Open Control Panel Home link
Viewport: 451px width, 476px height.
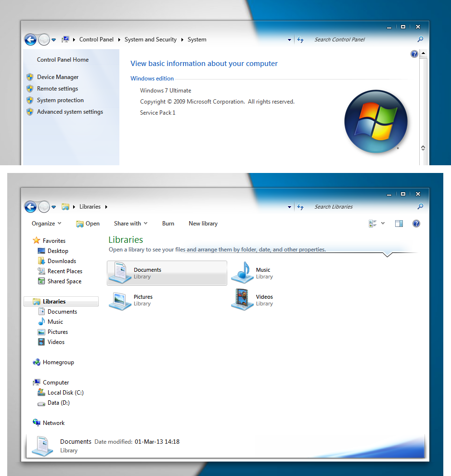[63, 60]
